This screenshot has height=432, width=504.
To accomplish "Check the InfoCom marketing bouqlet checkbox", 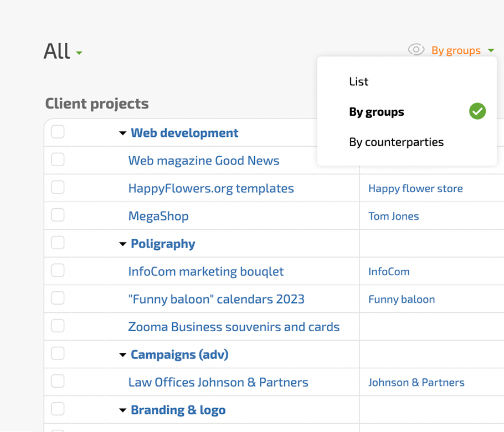I will point(58,271).
